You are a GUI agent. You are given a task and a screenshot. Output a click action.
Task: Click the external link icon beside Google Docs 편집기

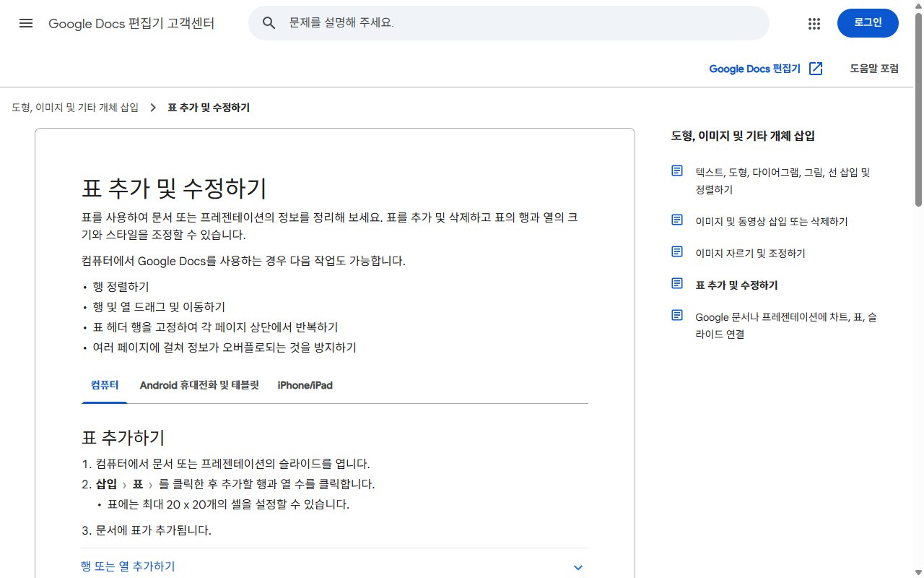tap(816, 69)
